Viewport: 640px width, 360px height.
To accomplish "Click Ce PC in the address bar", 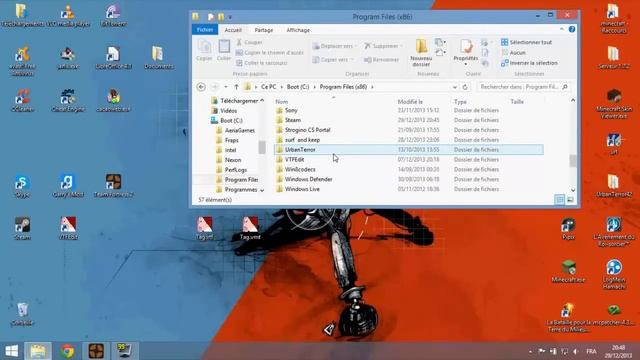I will coord(269,87).
